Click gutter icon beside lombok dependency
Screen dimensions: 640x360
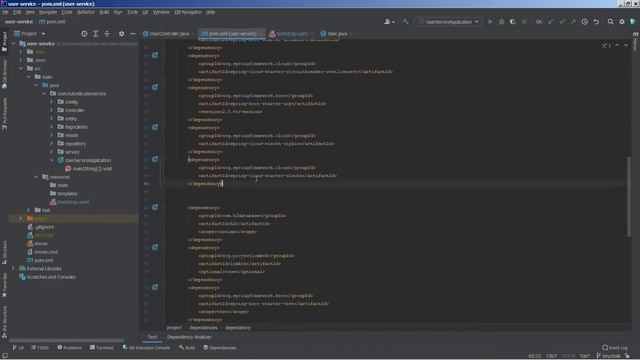[155, 247]
